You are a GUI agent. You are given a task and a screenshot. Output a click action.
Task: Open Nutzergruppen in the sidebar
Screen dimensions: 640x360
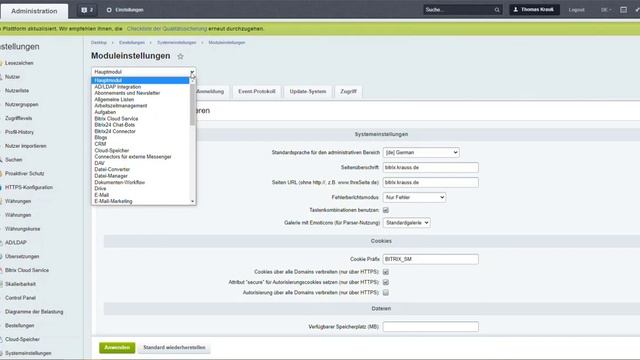point(22,104)
